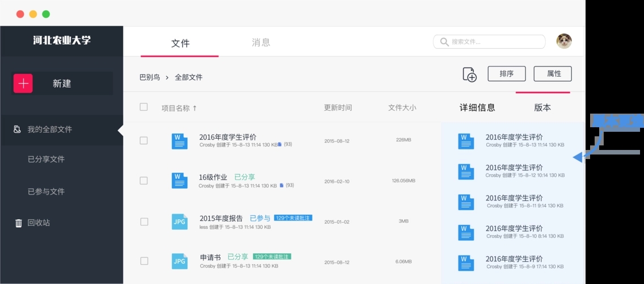
Task: Click the red plus New icon
Action: point(23,83)
